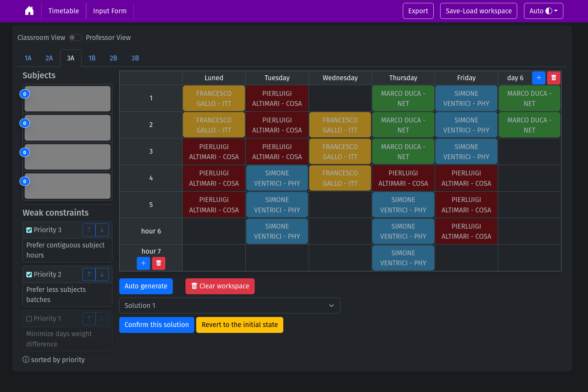Revert to the initial state
The width and height of the screenshot is (588, 392).
click(240, 325)
